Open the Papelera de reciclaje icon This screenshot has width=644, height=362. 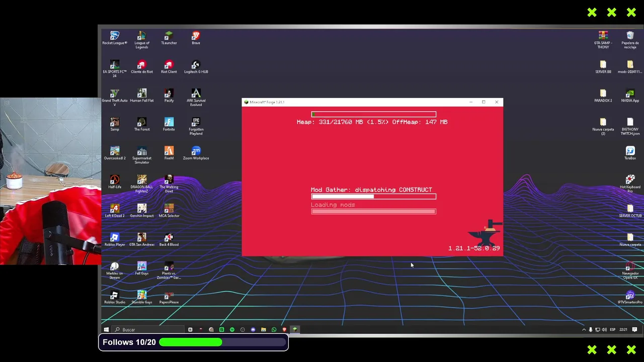[630, 40]
